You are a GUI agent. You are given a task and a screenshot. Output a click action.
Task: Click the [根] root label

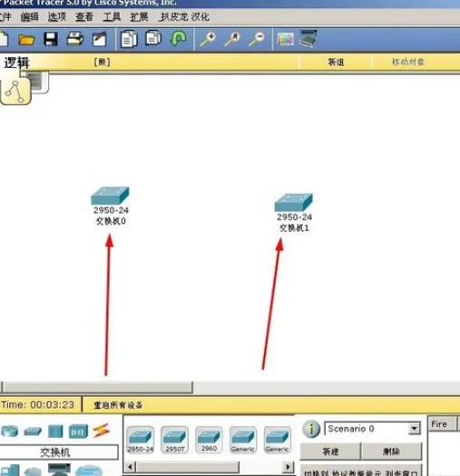tap(103, 63)
